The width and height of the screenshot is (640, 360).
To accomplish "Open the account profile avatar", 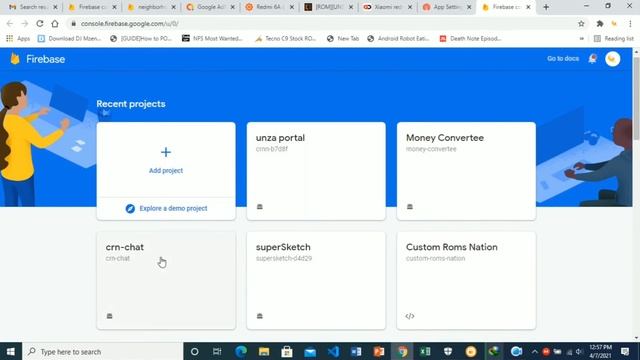I will pyautogui.click(x=612, y=59).
